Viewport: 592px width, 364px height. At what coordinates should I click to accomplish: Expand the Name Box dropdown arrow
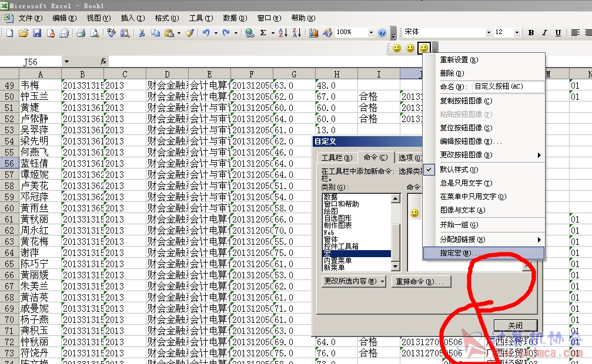(66, 62)
